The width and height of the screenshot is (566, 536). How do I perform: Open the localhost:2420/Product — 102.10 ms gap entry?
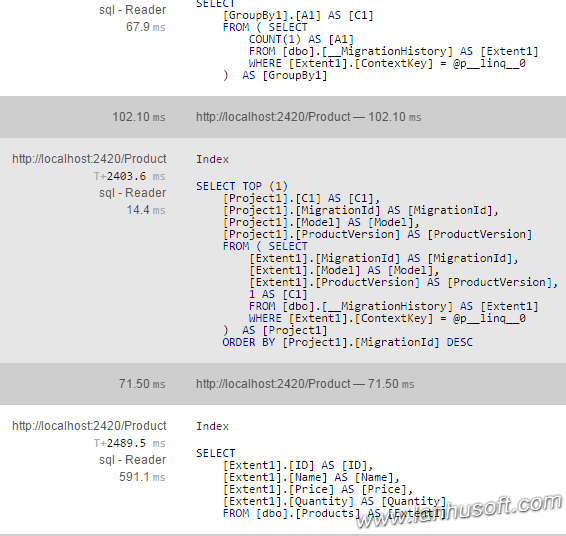pyautogui.click(x=309, y=117)
